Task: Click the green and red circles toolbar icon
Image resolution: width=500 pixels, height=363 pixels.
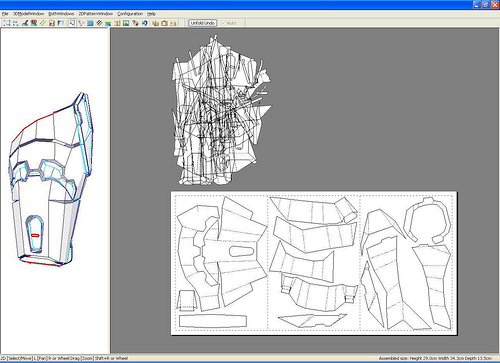Action: (135, 23)
